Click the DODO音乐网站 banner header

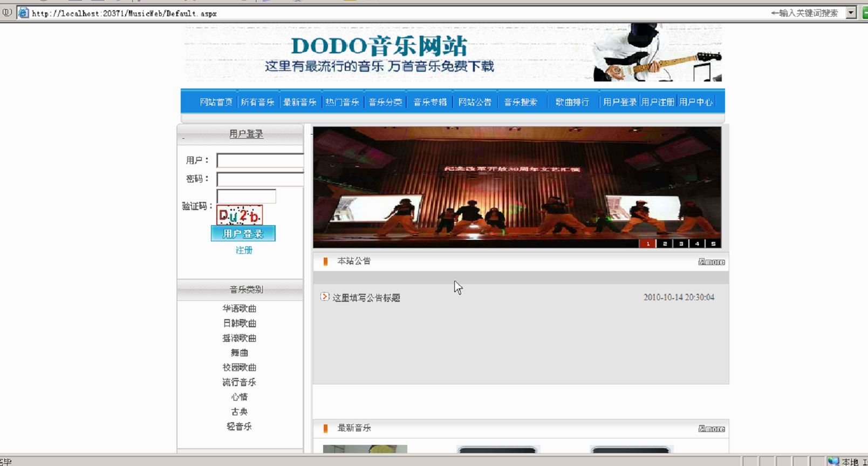coord(453,52)
